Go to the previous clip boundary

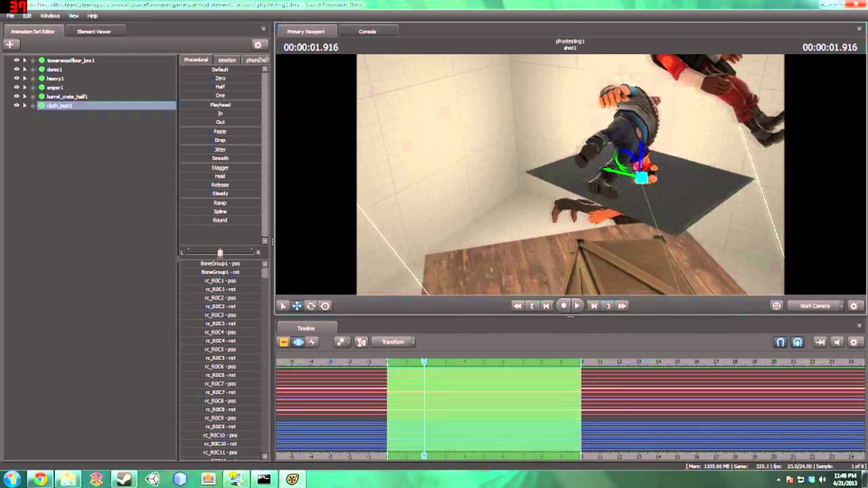[532, 306]
